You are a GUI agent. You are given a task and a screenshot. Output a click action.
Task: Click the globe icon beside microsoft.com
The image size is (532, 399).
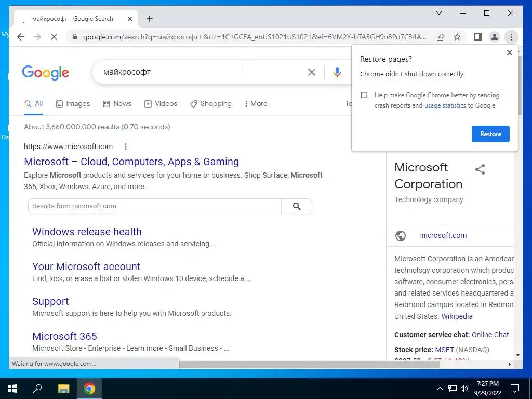[x=401, y=235]
